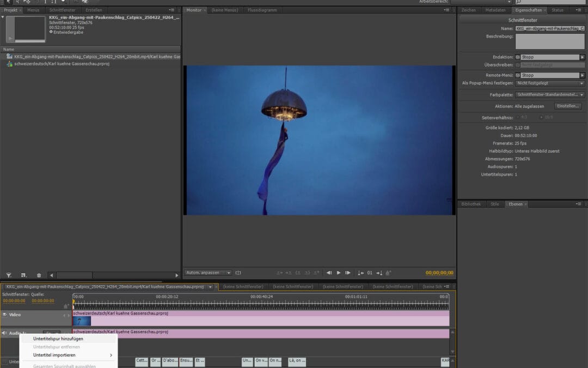The width and height of the screenshot is (588, 368).
Task: Click the new item icon beside the trash
Action: pos(23,275)
